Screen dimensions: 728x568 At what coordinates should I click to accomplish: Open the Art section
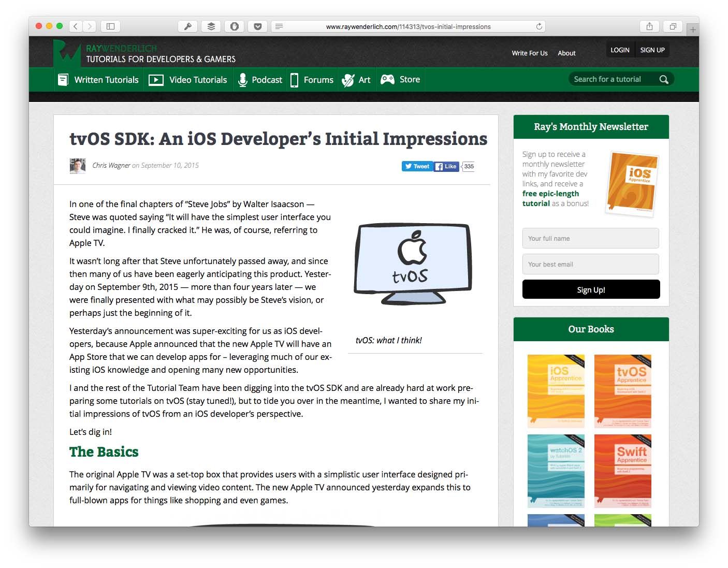pos(357,80)
